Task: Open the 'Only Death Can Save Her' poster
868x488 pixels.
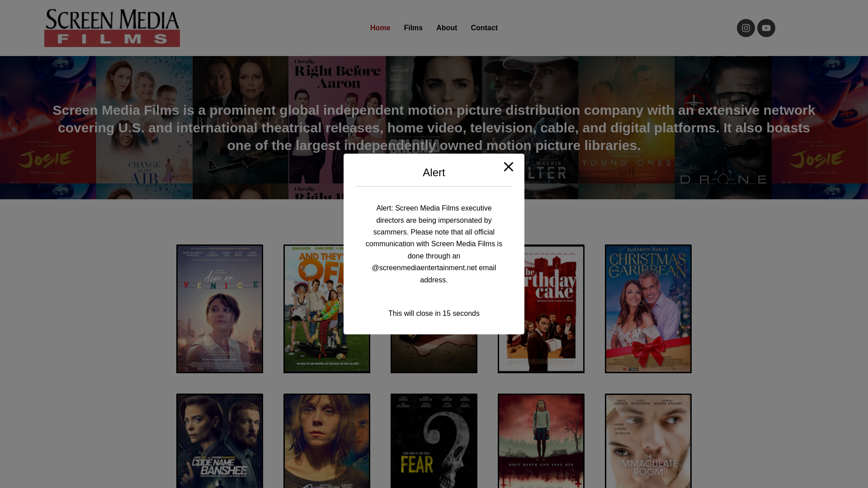Action: point(541,441)
